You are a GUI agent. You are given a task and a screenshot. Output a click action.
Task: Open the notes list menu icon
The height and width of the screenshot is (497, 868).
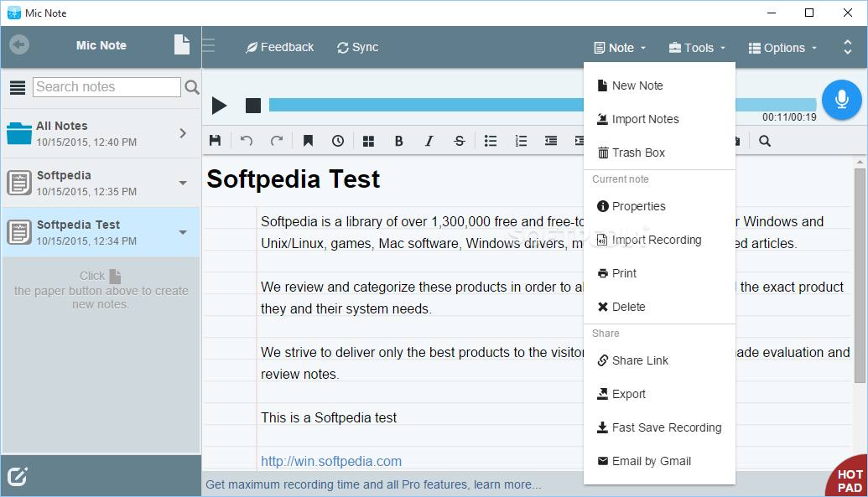coord(18,87)
